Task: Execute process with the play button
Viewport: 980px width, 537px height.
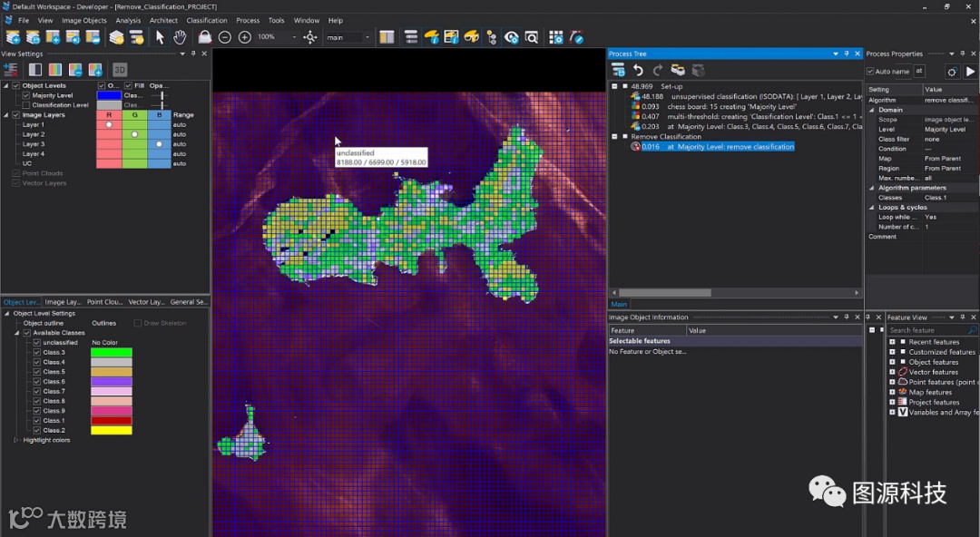Action: (970, 71)
